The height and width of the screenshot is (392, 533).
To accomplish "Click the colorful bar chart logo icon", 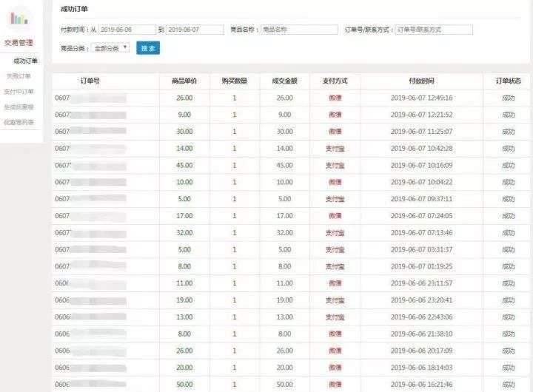I will (19, 18).
